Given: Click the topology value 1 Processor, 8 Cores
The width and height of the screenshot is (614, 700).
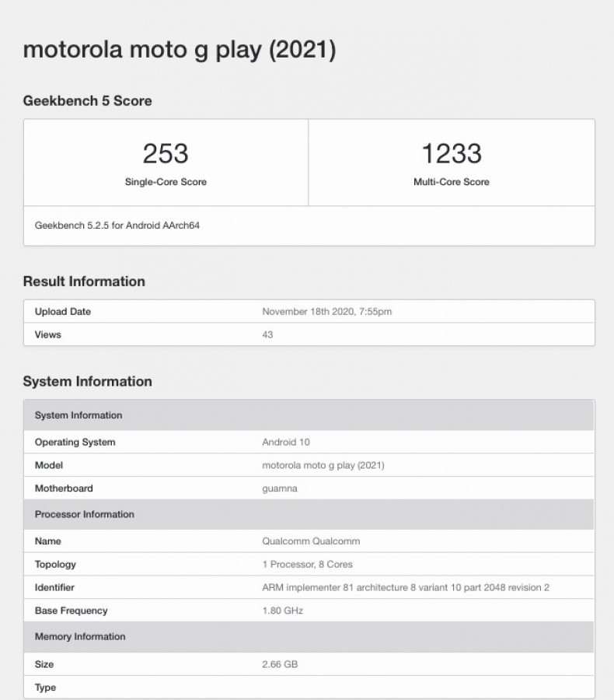Looking at the screenshot, I should 307,564.
